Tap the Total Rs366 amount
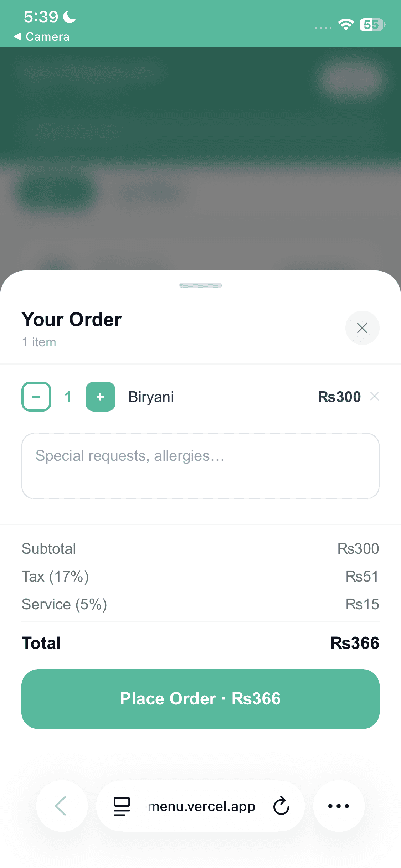The width and height of the screenshot is (401, 868). coord(355,643)
